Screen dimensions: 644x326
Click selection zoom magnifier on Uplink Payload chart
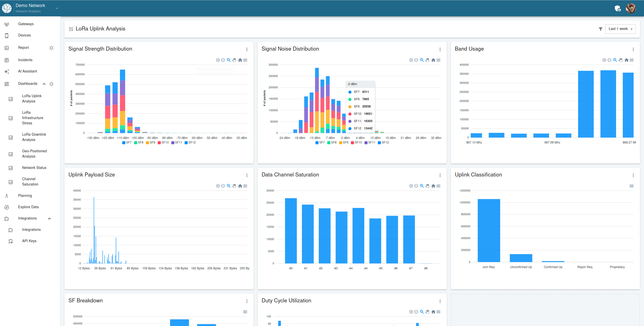coord(229,186)
